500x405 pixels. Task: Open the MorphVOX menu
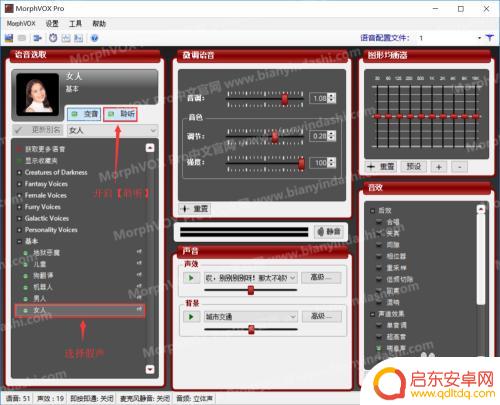[x=21, y=24]
